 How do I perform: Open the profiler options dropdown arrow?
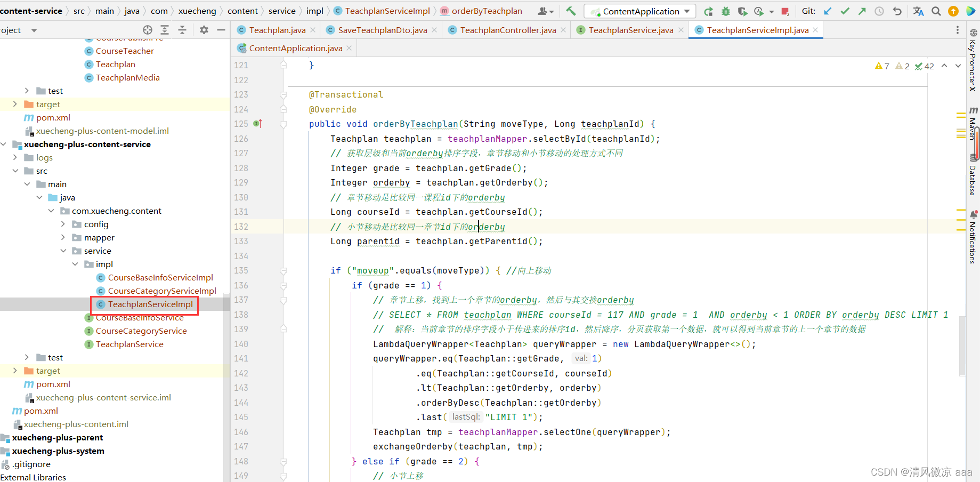click(x=772, y=11)
